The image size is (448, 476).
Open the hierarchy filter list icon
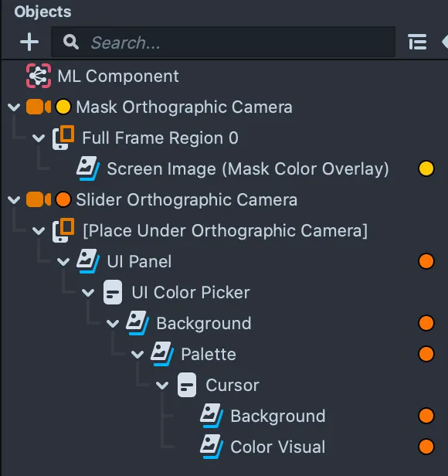click(x=417, y=42)
